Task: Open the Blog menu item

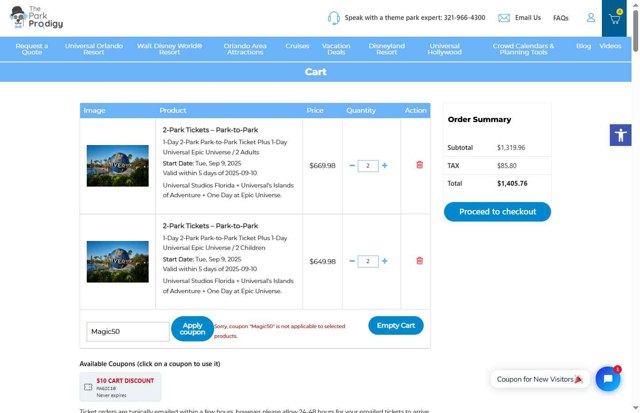Action: click(583, 46)
